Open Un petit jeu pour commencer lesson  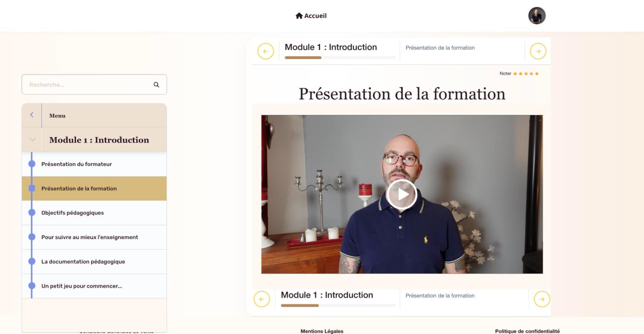coord(94,286)
